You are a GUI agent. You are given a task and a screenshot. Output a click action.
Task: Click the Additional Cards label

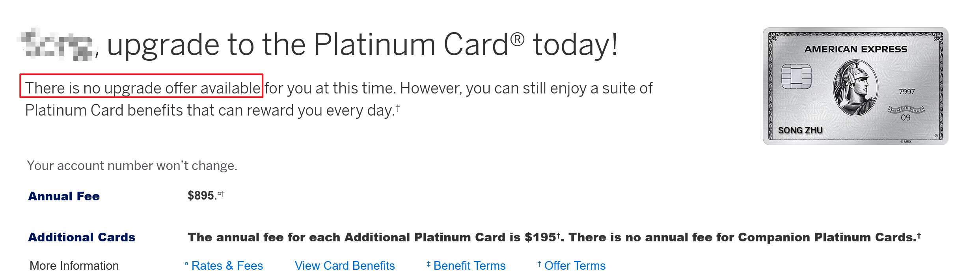tap(82, 237)
